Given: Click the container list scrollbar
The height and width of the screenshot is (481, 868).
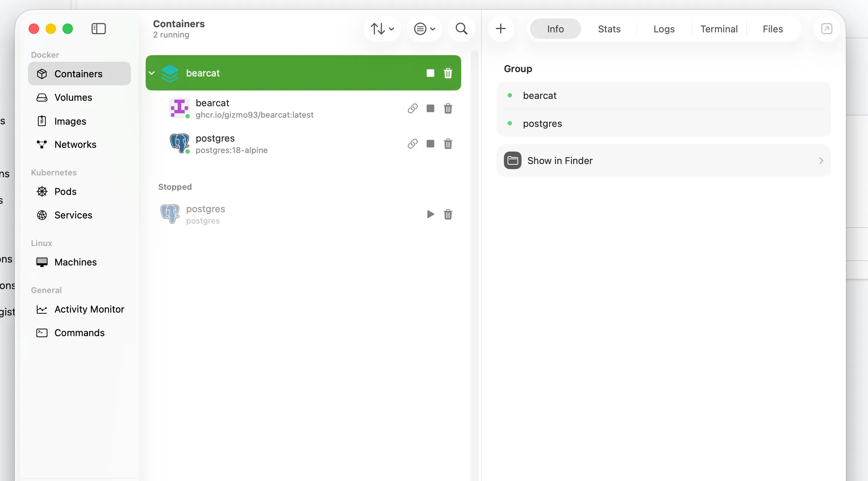Looking at the screenshot, I should coord(475,265).
